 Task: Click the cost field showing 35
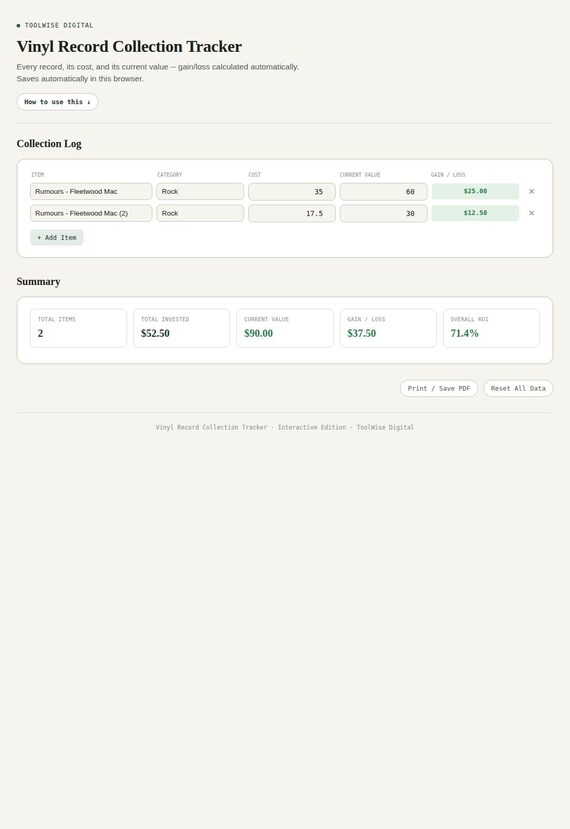coord(292,191)
